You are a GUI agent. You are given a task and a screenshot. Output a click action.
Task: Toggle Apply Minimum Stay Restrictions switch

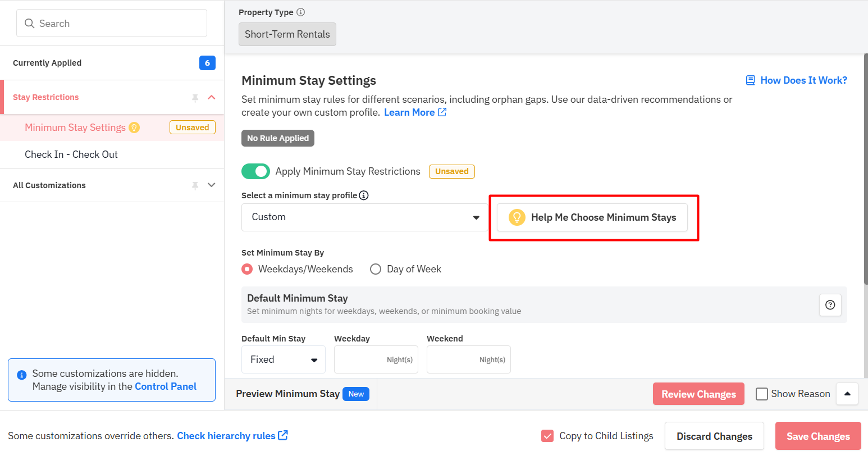[255, 171]
